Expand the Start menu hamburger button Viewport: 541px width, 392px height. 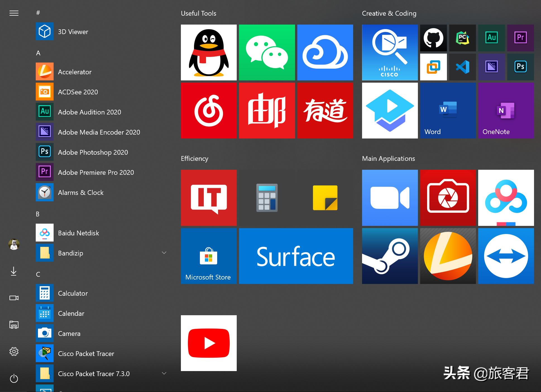14,13
